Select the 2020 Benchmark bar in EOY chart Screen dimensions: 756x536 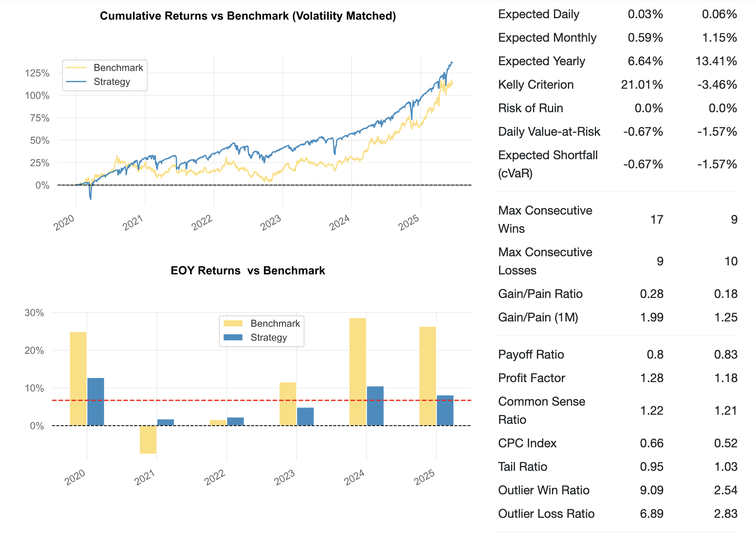pos(78,378)
